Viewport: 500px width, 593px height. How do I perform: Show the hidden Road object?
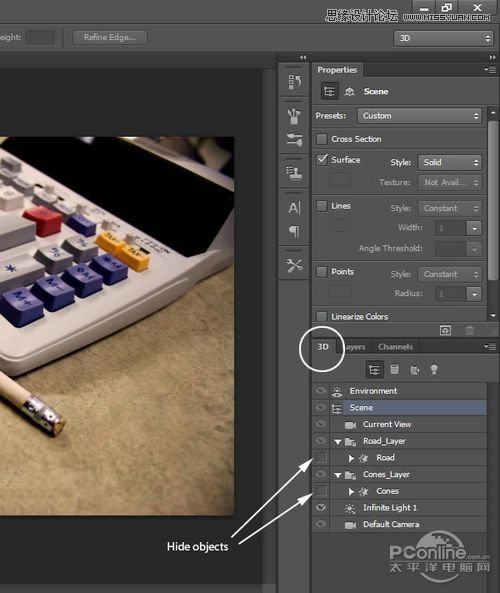[321, 458]
